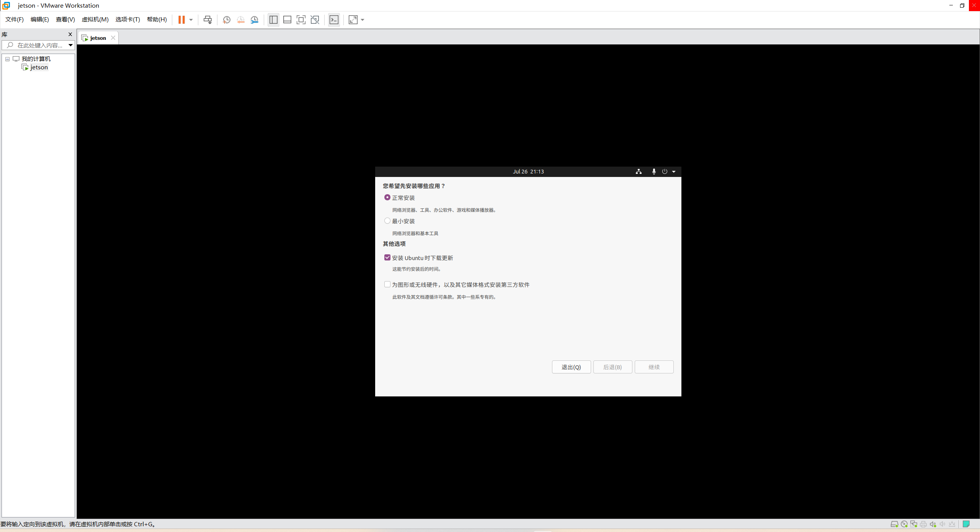Click the teal note icon in status bar
980x532 pixels.
click(966, 524)
